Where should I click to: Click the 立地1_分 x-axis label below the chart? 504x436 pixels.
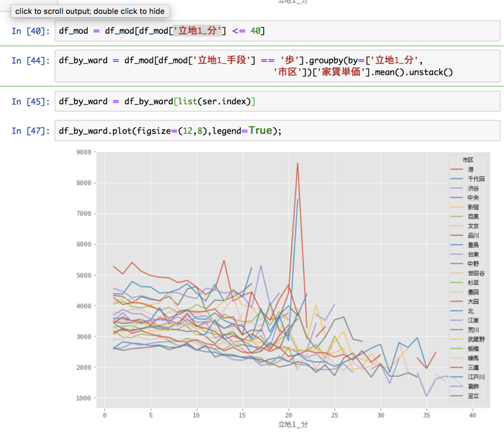pyautogui.click(x=293, y=425)
